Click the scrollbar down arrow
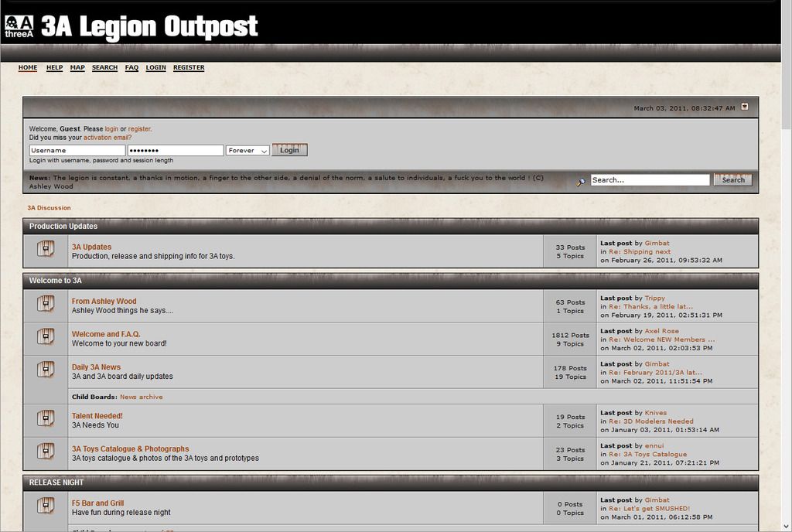 [x=787, y=527]
